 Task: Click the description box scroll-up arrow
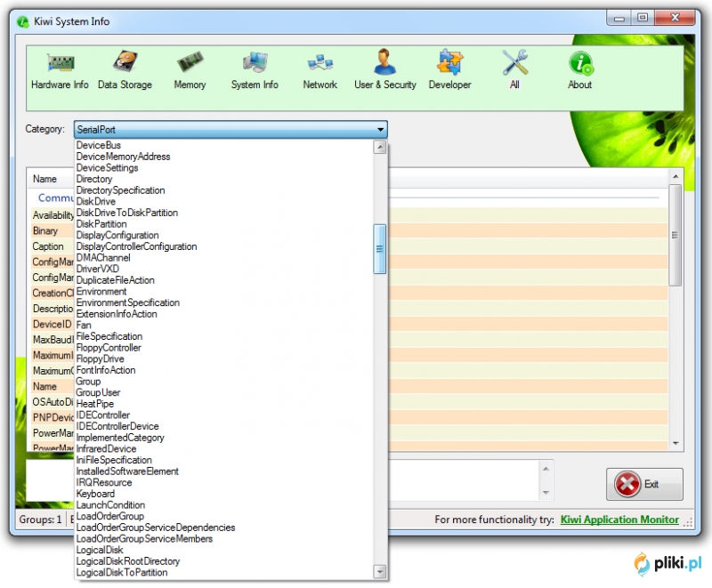[x=546, y=469]
